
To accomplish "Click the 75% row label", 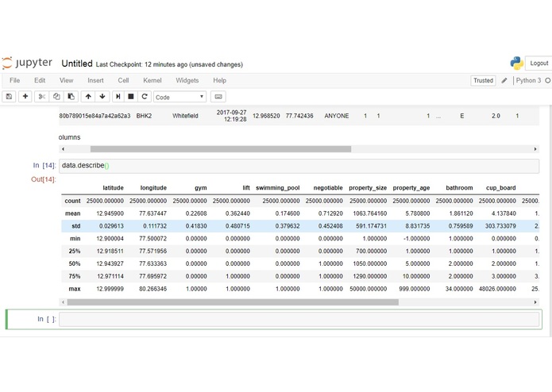I will point(75,276).
